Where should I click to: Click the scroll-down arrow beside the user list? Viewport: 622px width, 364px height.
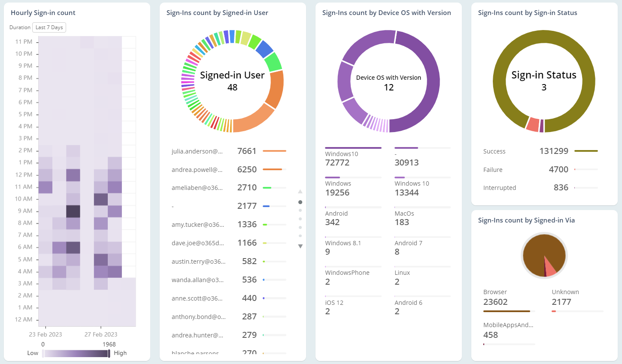(300, 246)
